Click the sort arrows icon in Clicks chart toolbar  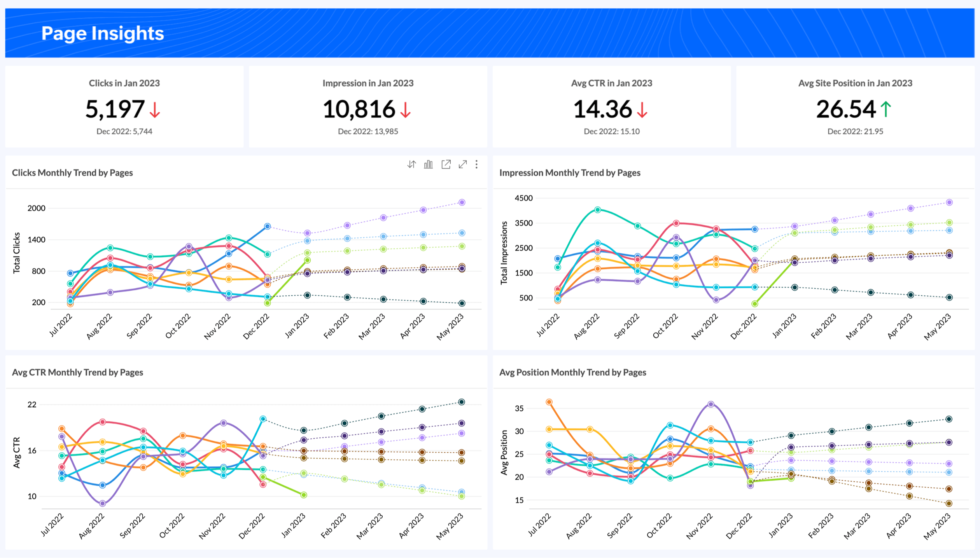click(x=411, y=164)
